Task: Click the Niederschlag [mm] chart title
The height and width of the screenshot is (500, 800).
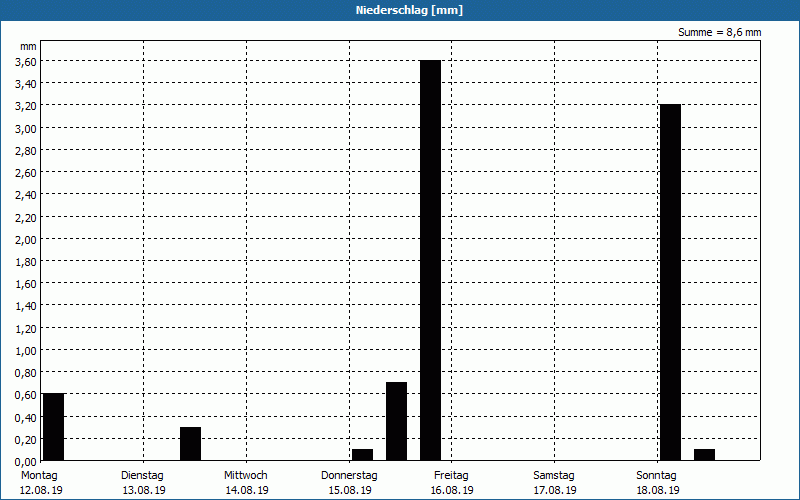Action: click(x=409, y=10)
